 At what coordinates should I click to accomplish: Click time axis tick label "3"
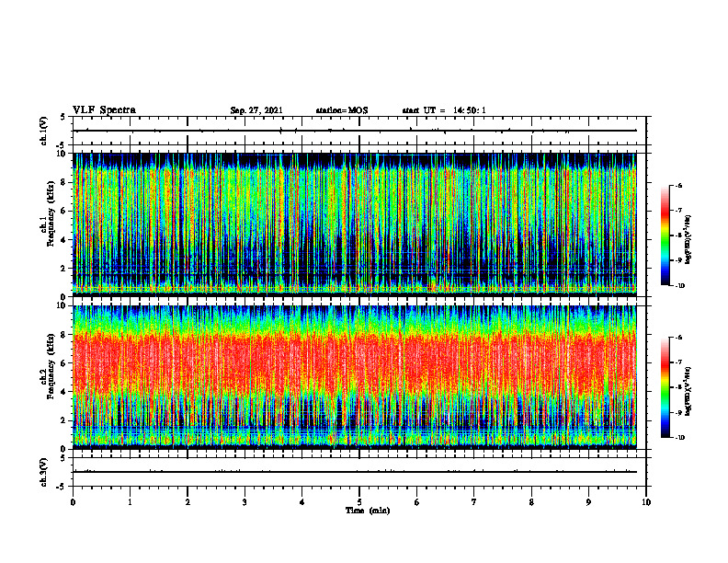tap(245, 502)
